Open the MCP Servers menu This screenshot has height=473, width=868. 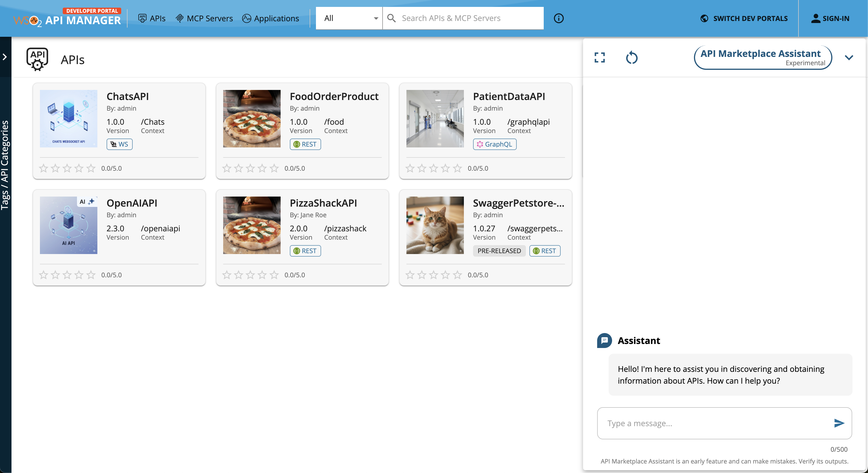[x=204, y=18]
